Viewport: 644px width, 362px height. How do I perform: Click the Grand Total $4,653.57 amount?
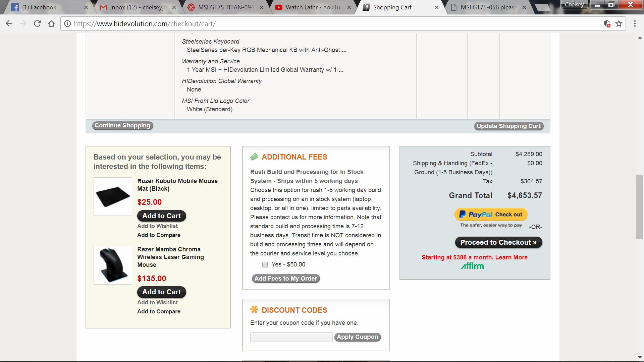click(525, 195)
